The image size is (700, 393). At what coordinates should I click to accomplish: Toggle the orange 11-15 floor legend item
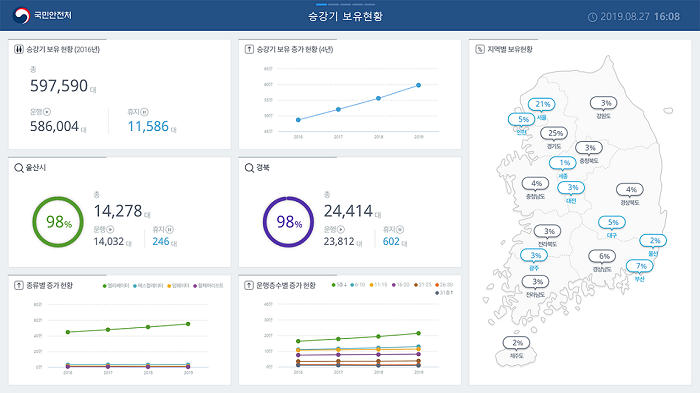pos(378,285)
